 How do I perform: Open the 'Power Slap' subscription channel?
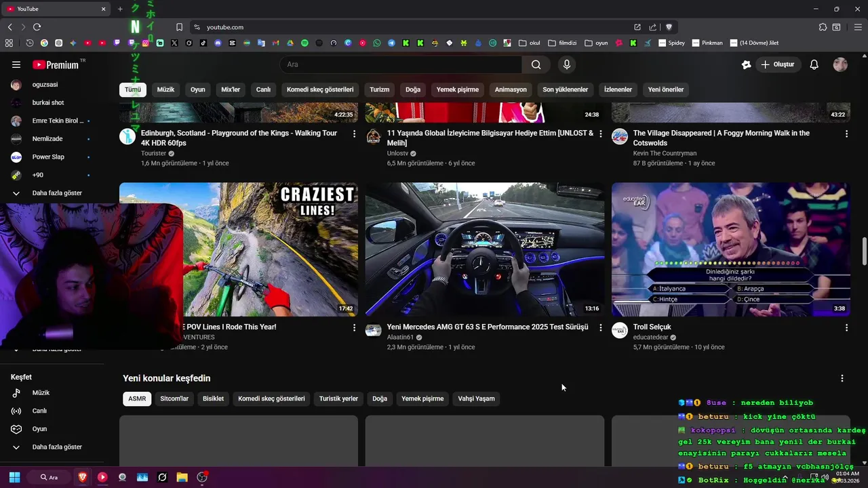pyautogui.click(x=52, y=157)
